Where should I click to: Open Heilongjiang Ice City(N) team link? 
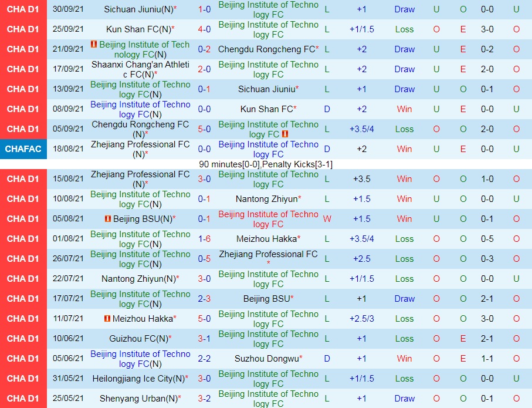point(140,379)
